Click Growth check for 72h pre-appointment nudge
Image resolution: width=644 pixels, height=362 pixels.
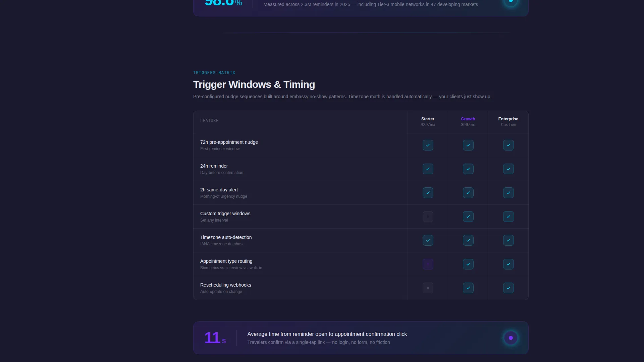pyautogui.click(x=468, y=145)
